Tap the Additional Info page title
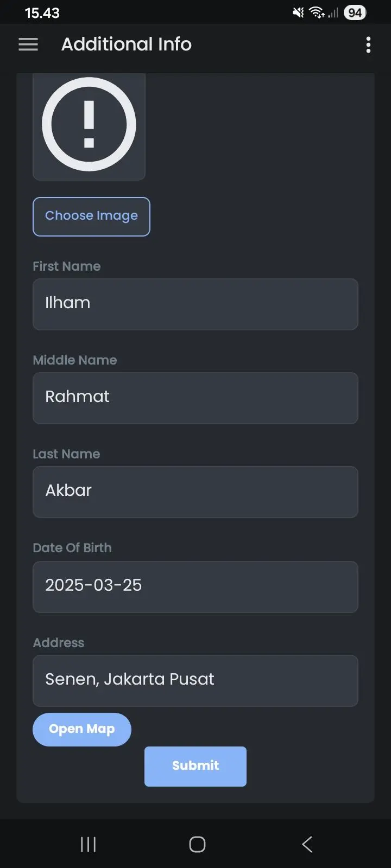The image size is (391, 868). pos(127,44)
